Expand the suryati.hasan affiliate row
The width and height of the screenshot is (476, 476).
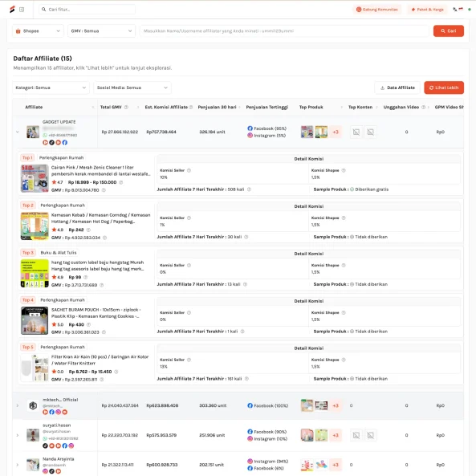18,435
